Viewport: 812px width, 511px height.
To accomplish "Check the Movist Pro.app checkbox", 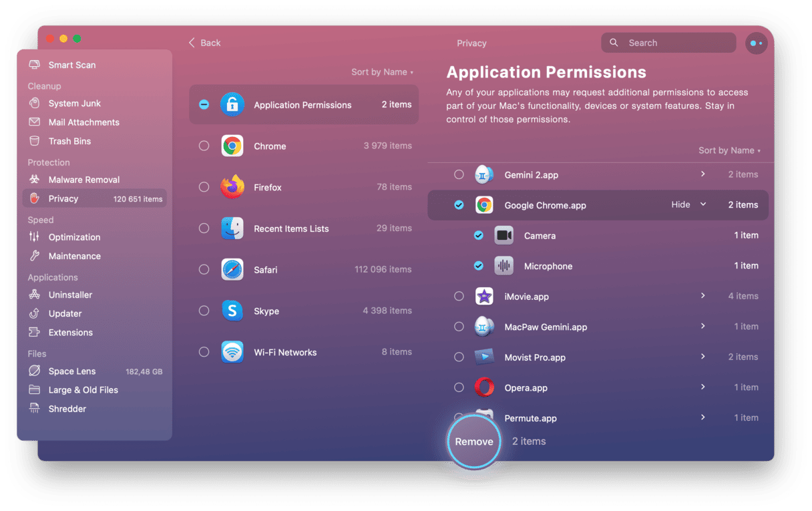I will 459,357.
